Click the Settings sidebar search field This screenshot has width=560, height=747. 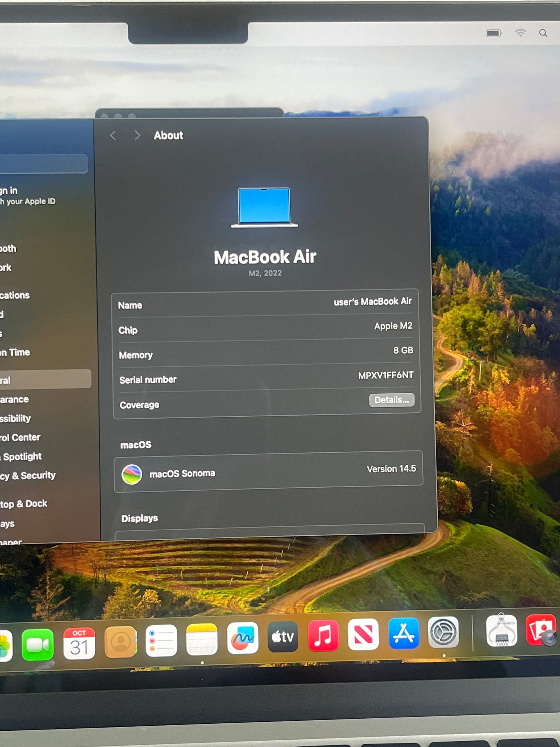coord(43,164)
